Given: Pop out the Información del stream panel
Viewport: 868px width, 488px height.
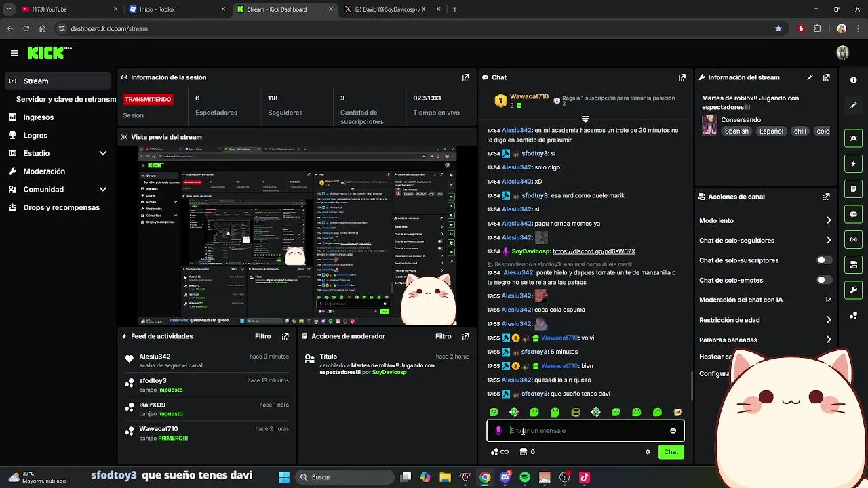Looking at the screenshot, I should pos(826,77).
